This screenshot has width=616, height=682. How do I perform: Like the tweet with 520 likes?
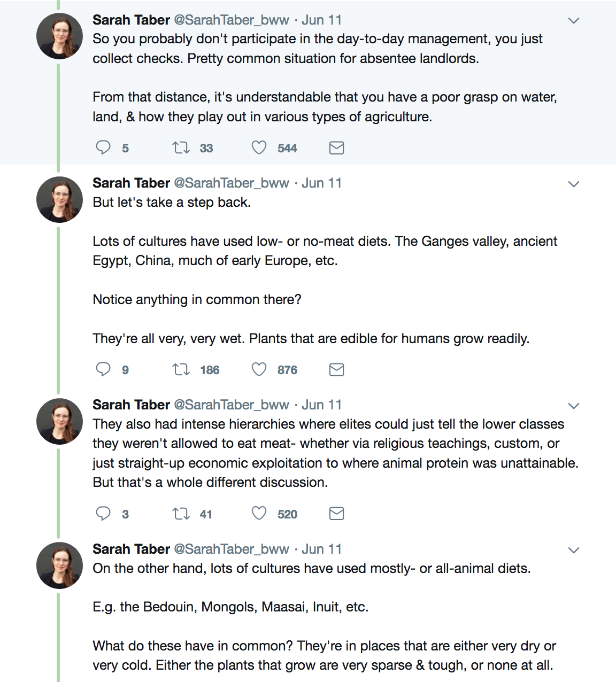coord(259,514)
